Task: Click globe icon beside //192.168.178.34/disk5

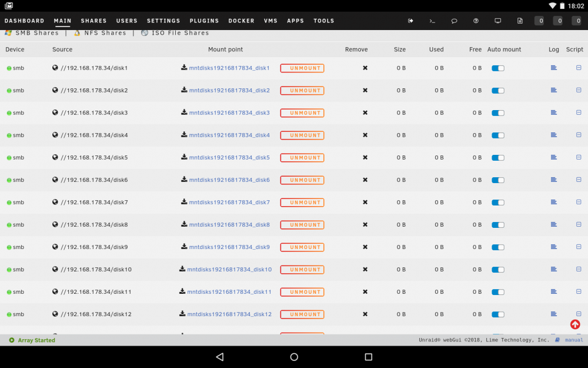Action: coord(55,157)
